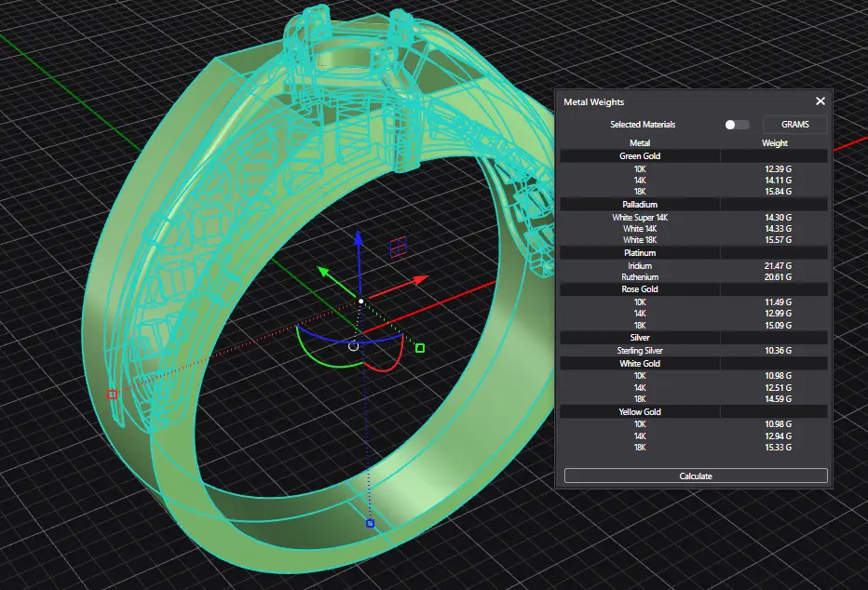Select the Green Gold group header
This screenshot has width=868, height=590.
(x=640, y=156)
